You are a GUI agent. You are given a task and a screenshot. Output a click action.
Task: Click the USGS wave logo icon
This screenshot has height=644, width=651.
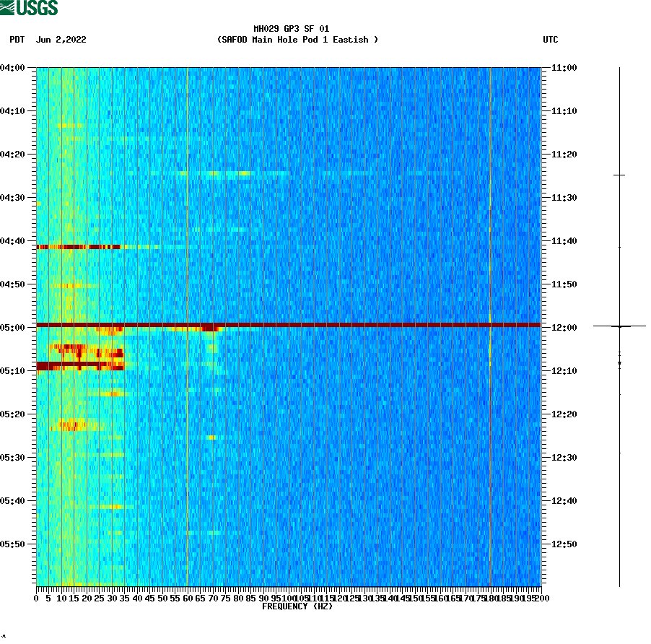click(x=7, y=7)
